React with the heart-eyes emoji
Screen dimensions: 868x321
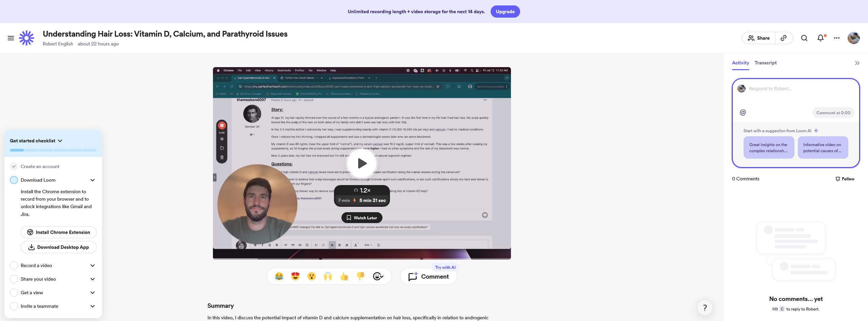[295, 276]
